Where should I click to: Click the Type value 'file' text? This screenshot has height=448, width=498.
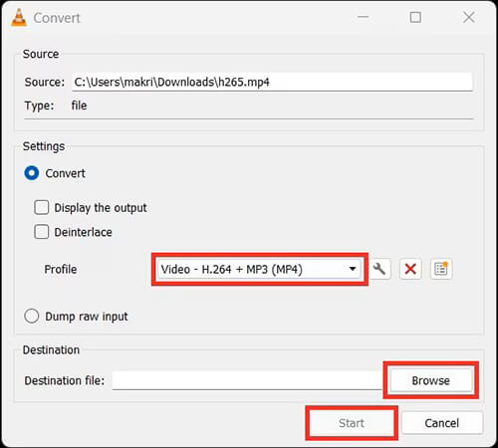[79, 106]
